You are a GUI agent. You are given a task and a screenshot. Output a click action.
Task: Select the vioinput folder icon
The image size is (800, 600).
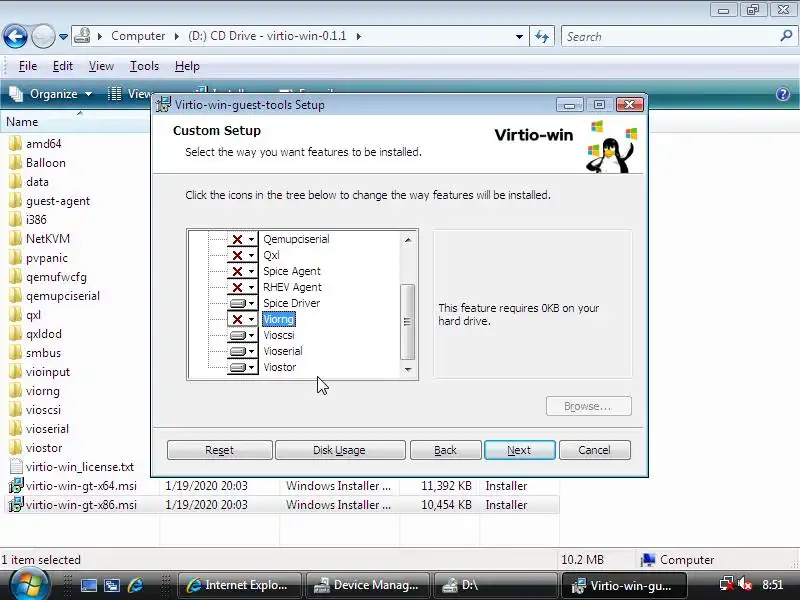[16, 372]
